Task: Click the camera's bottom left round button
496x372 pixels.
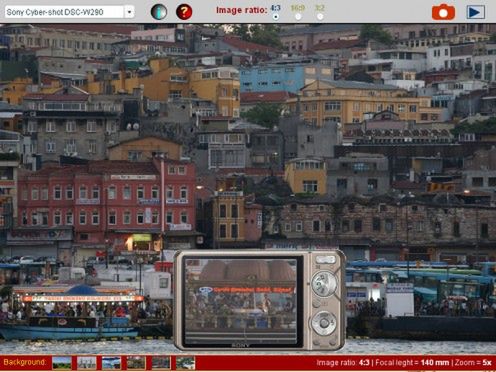Action: tap(316, 342)
